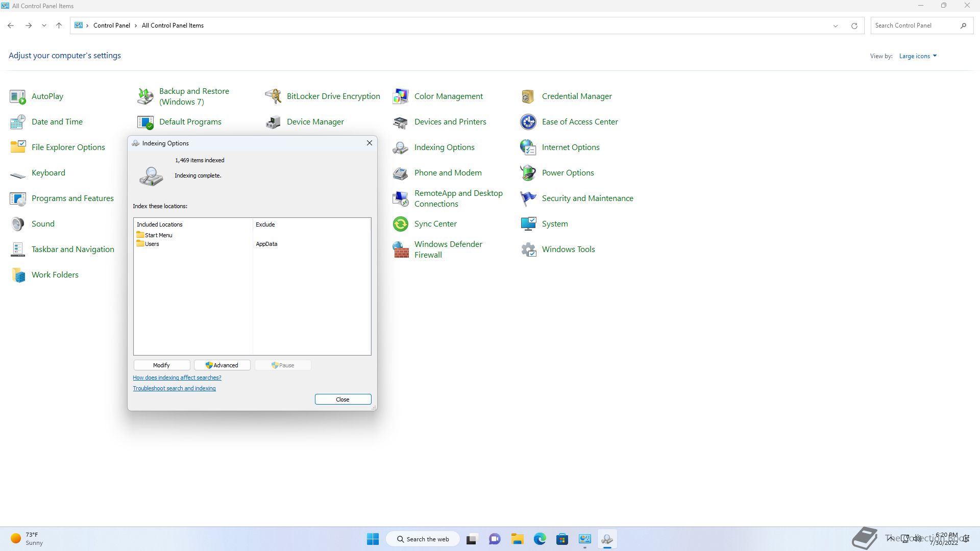Open Programs and Features icon

point(18,198)
